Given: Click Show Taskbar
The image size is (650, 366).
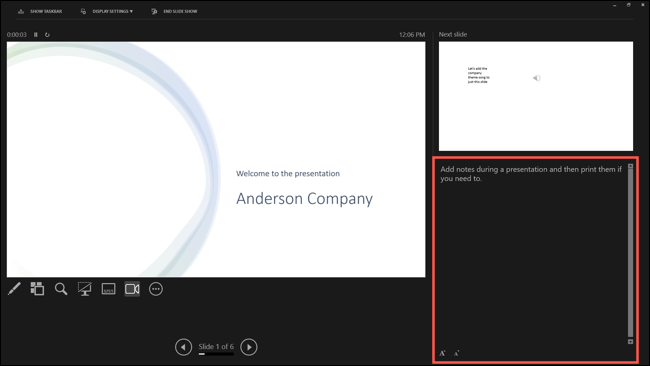Looking at the screenshot, I should (40, 11).
